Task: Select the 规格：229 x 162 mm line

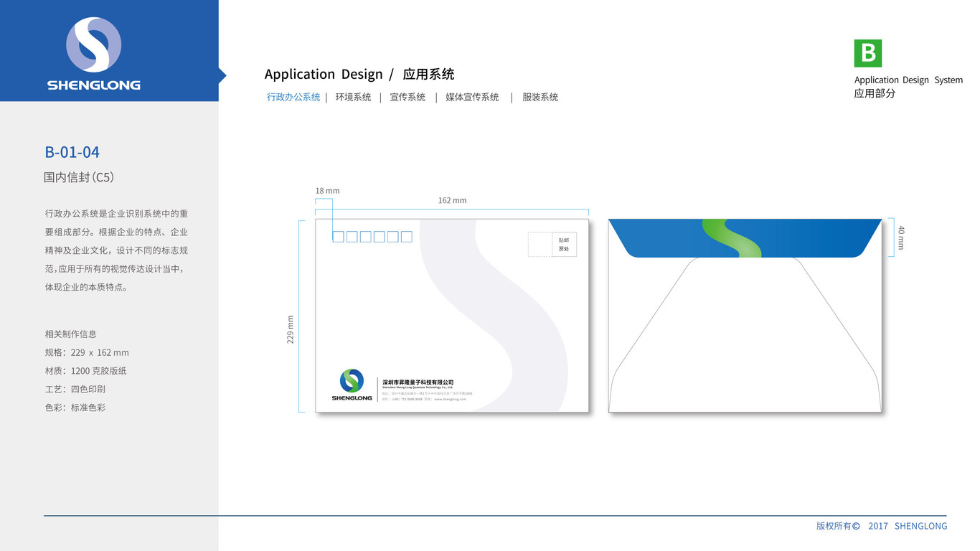Action: (x=87, y=352)
